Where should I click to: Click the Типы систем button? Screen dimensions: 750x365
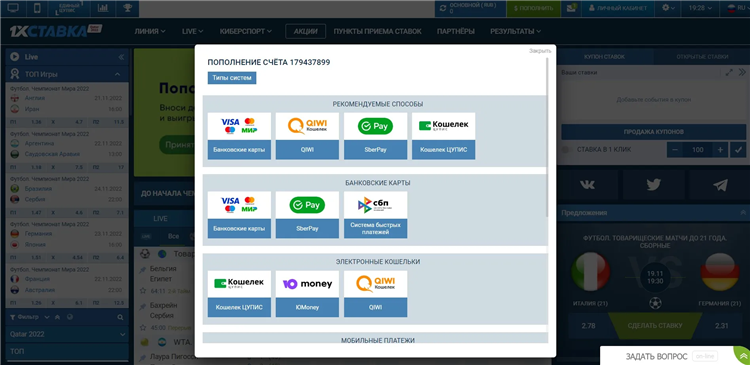click(x=232, y=78)
